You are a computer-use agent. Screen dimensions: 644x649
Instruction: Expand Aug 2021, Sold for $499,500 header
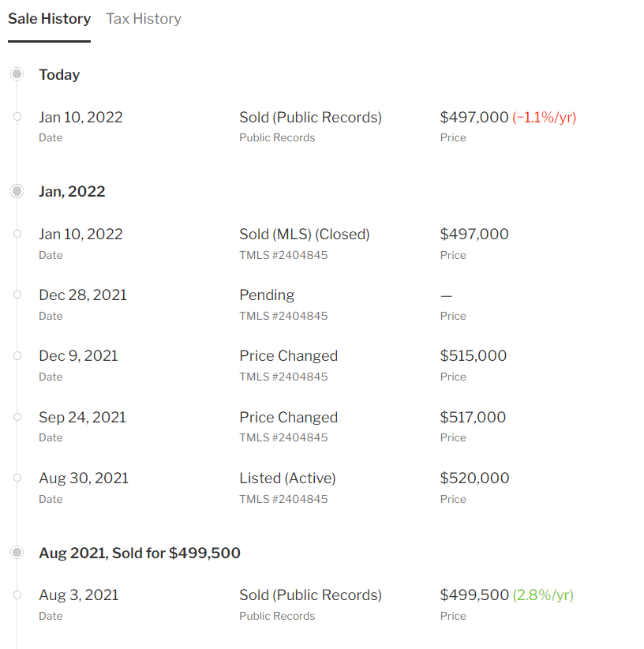pos(139,553)
